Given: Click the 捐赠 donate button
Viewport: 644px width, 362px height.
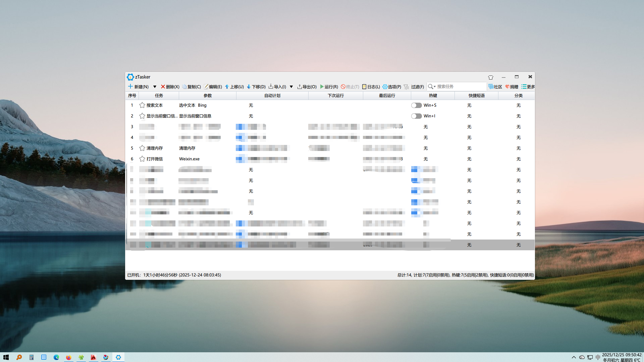Looking at the screenshot, I should pyautogui.click(x=512, y=87).
